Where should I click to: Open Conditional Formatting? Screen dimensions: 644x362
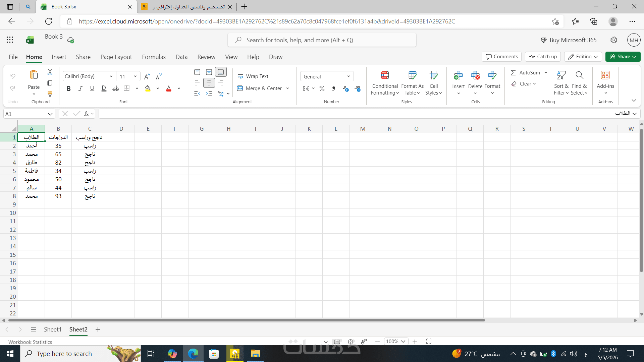click(x=385, y=83)
